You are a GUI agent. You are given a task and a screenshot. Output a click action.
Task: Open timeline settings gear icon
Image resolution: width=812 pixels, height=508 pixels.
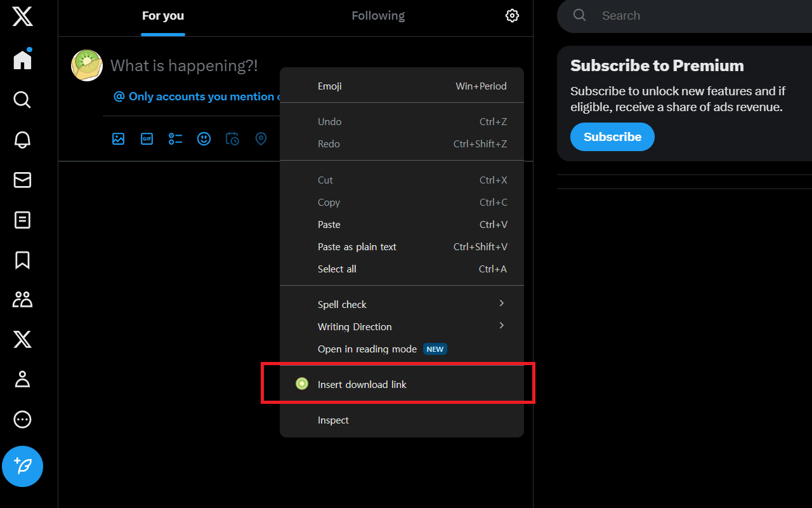point(512,15)
